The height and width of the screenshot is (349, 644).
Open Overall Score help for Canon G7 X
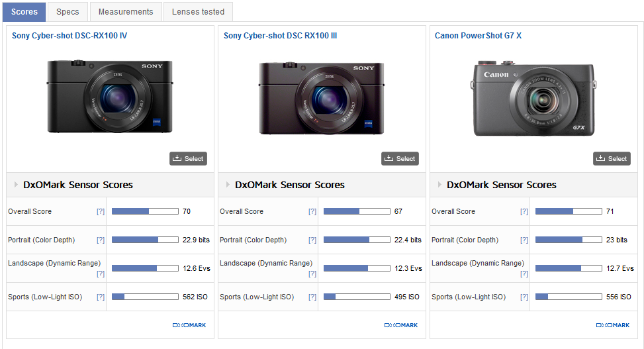point(524,211)
